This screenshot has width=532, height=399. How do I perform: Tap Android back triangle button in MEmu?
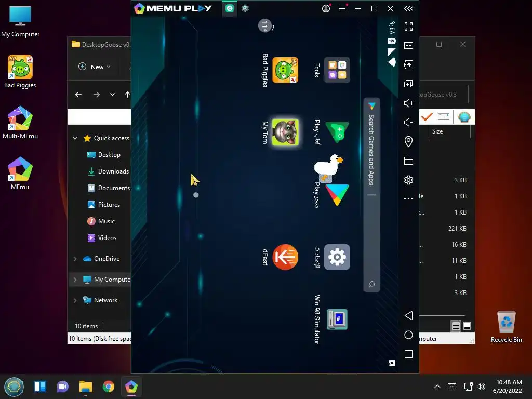click(x=408, y=315)
